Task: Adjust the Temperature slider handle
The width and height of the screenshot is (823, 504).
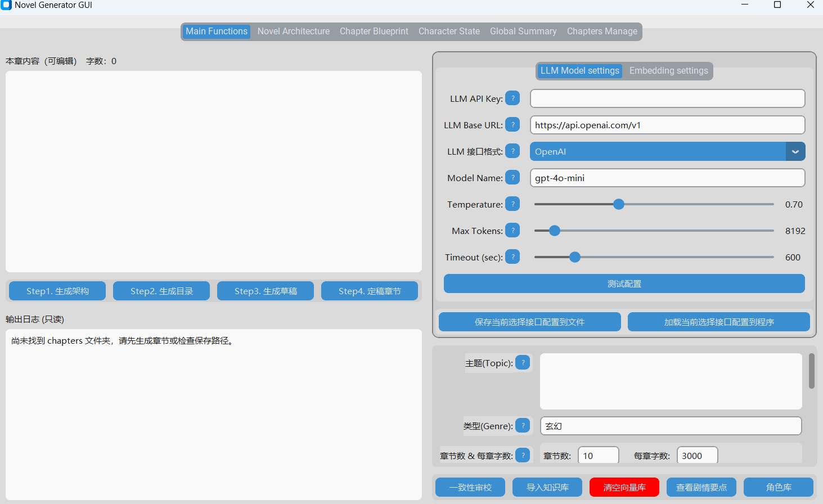Action: [619, 204]
